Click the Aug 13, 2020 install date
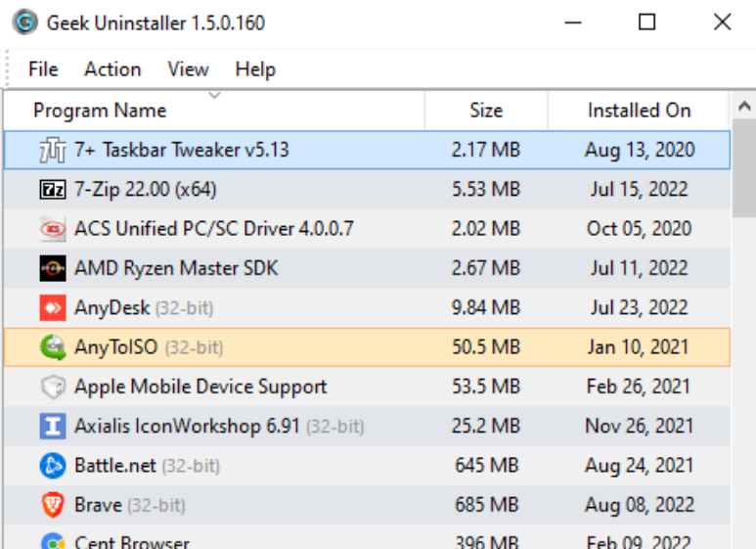 [640, 150]
